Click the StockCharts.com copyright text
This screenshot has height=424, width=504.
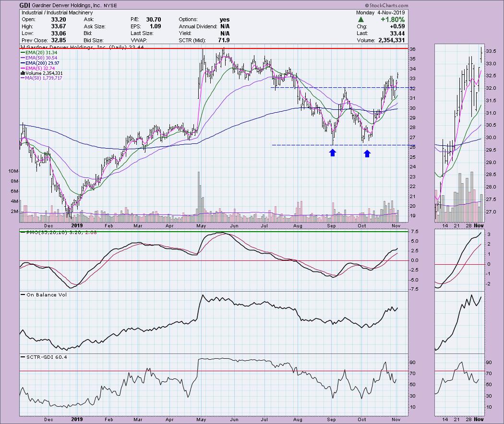[387, 5]
